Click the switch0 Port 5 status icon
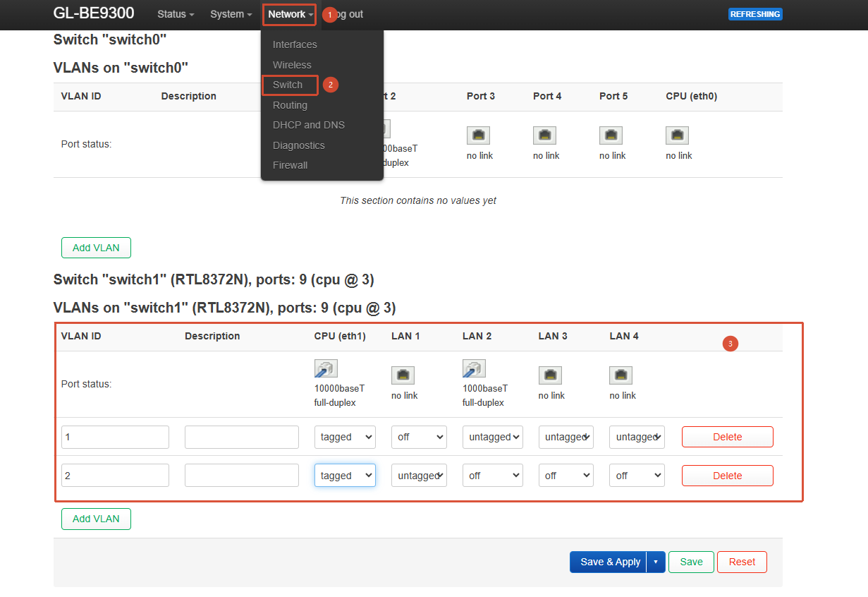Viewport: 868px width, 597px height. point(611,135)
